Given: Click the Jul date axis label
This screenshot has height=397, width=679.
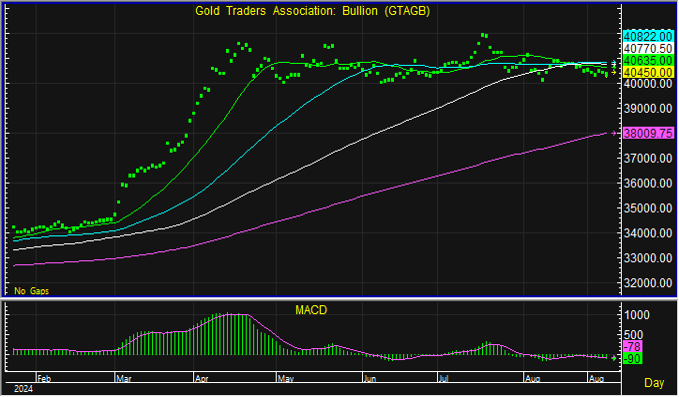Looking at the screenshot, I should click(443, 379).
